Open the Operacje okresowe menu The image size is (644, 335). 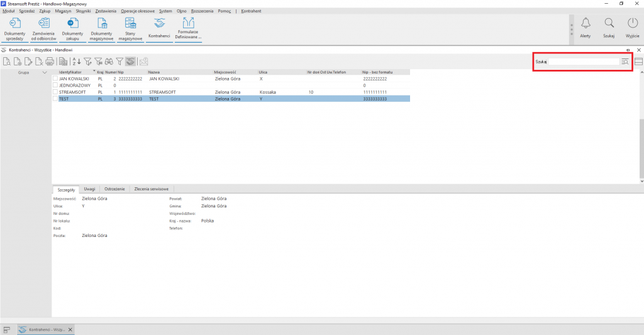click(x=138, y=11)
